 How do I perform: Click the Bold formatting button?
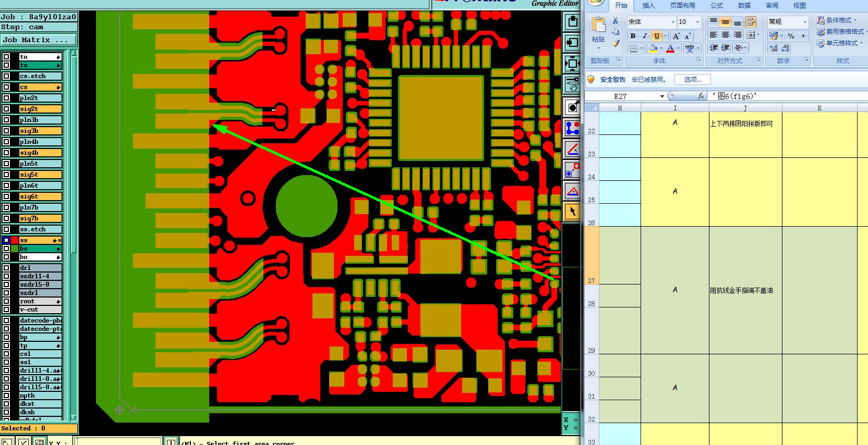point(633,36)
